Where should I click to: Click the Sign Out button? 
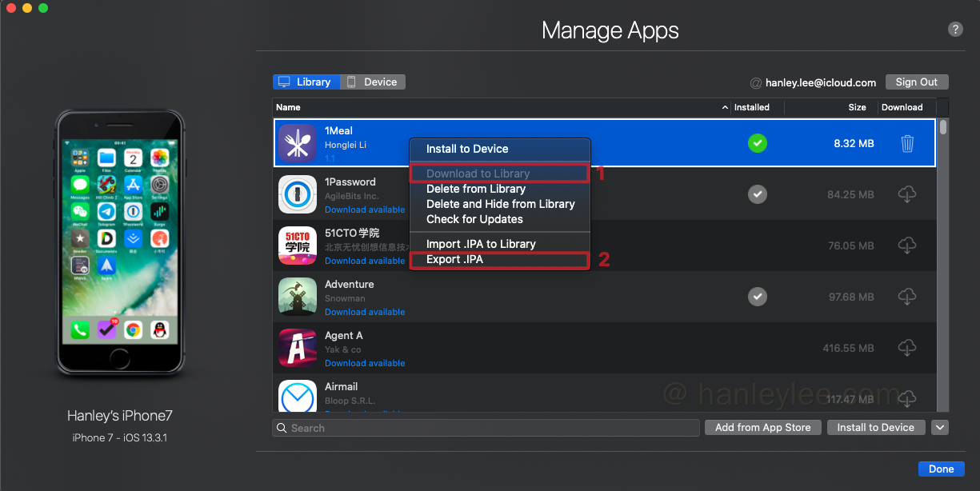(x=917, y=82)
